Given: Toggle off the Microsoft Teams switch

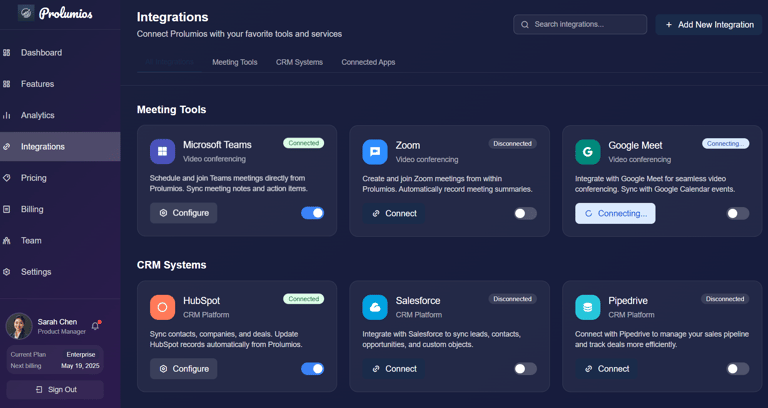Looking at the screenshot, I should [312, 213].
